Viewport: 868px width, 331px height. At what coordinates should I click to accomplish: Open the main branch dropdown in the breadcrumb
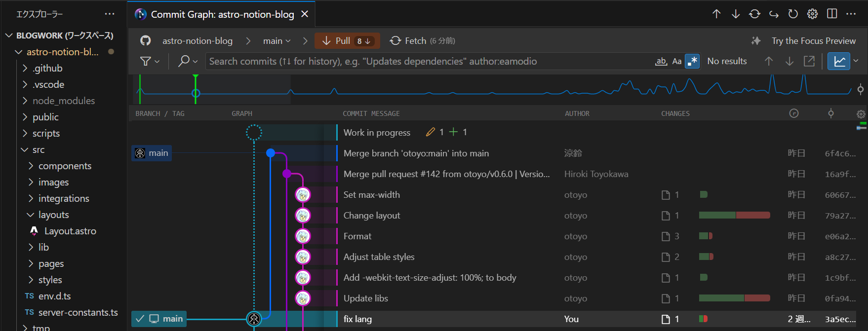[276, 41]
